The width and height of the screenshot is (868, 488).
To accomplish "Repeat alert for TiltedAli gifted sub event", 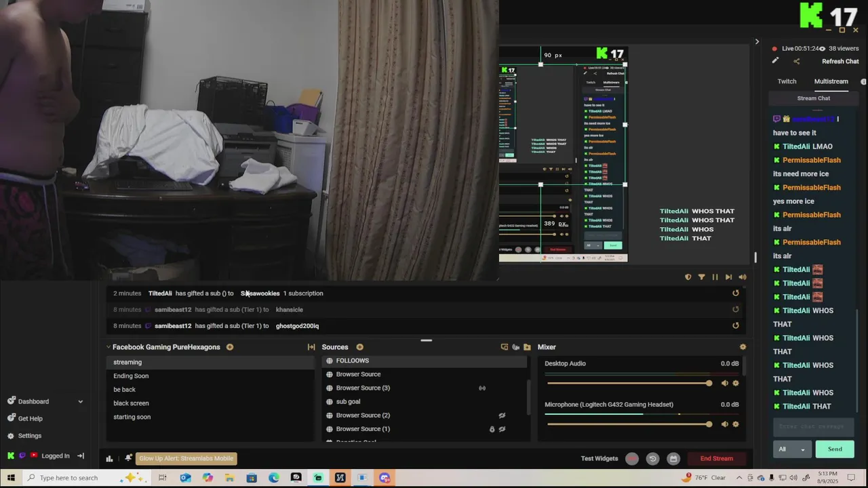I will pos(736,293).
